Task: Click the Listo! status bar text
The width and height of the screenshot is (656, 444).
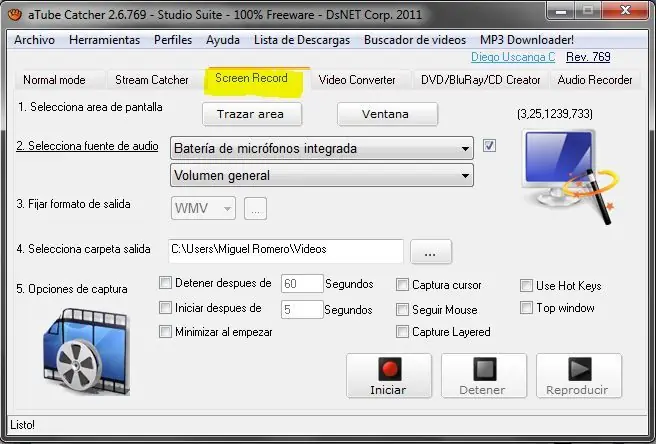Action: point(23,425)
